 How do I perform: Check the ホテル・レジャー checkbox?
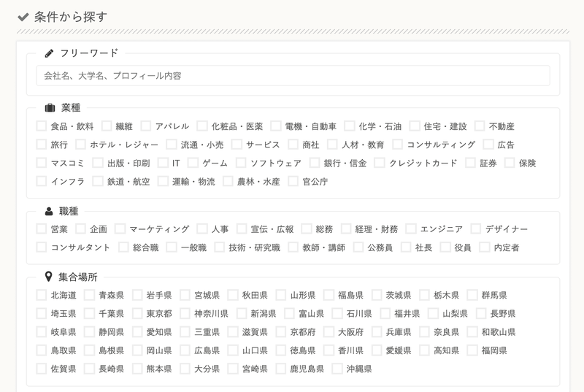(80, 144)
